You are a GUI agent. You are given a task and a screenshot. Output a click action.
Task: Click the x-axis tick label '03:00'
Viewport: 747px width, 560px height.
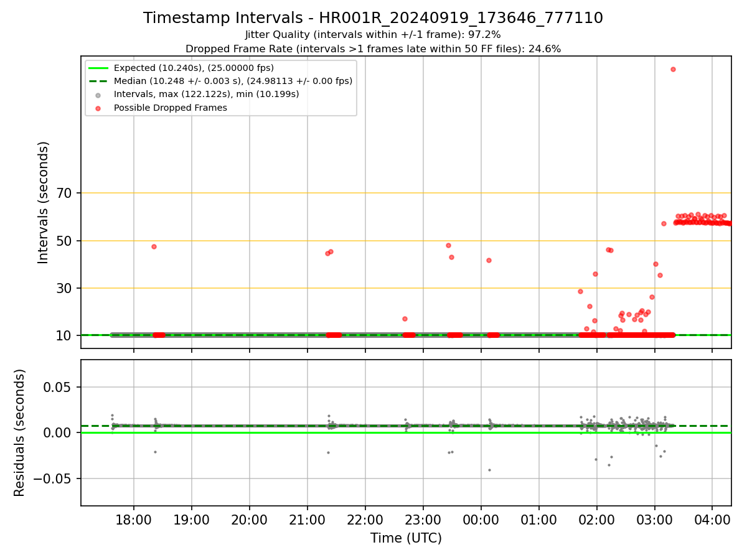tap(654, 520)
